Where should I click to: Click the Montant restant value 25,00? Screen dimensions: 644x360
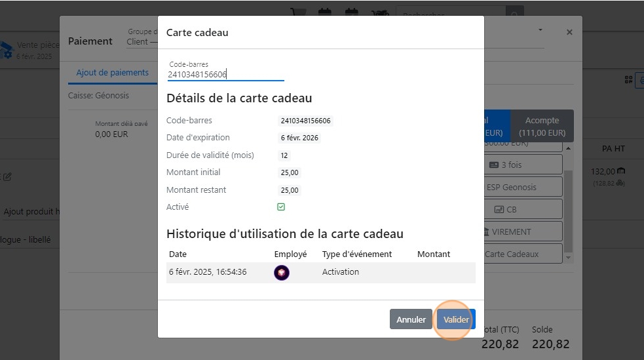pos(290,190)
